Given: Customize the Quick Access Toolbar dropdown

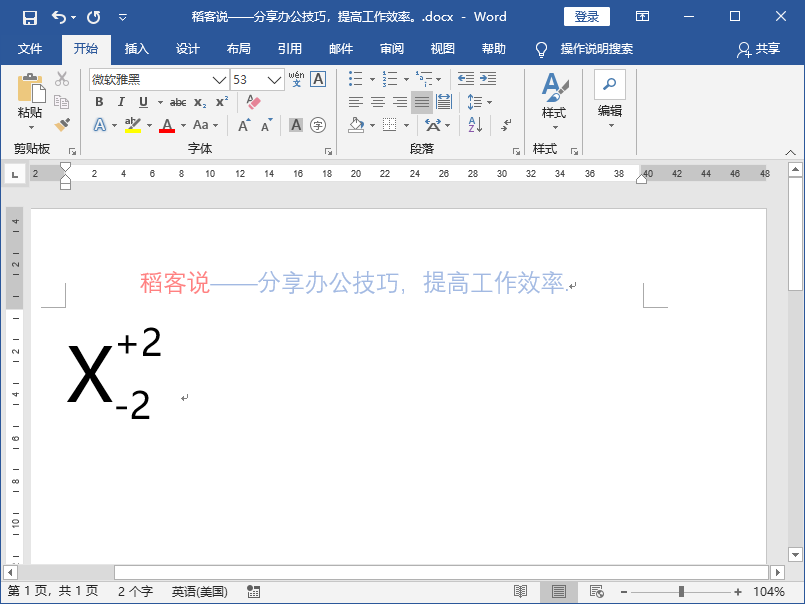Looking at the screenshot, I should 123,17.
